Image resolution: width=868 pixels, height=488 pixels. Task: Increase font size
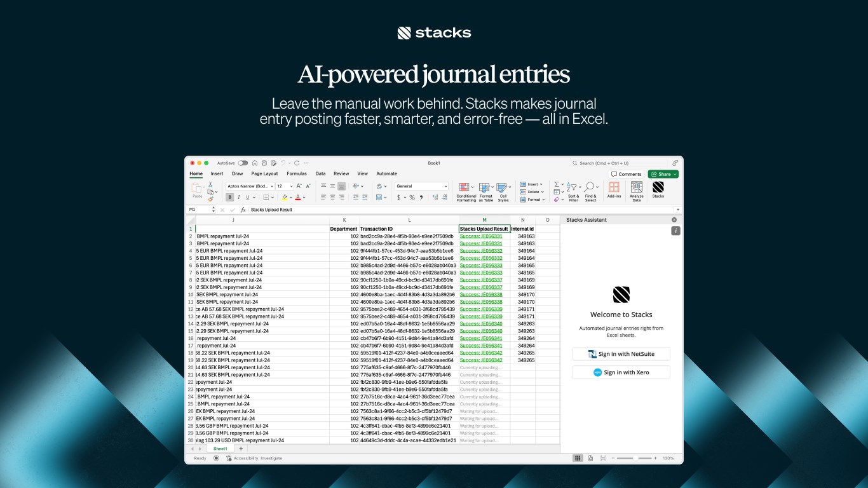299,186
